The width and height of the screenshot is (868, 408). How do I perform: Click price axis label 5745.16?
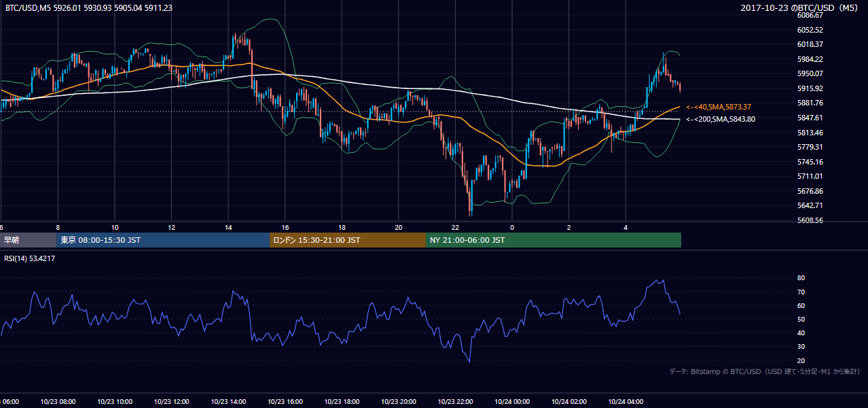click(810, 162)
